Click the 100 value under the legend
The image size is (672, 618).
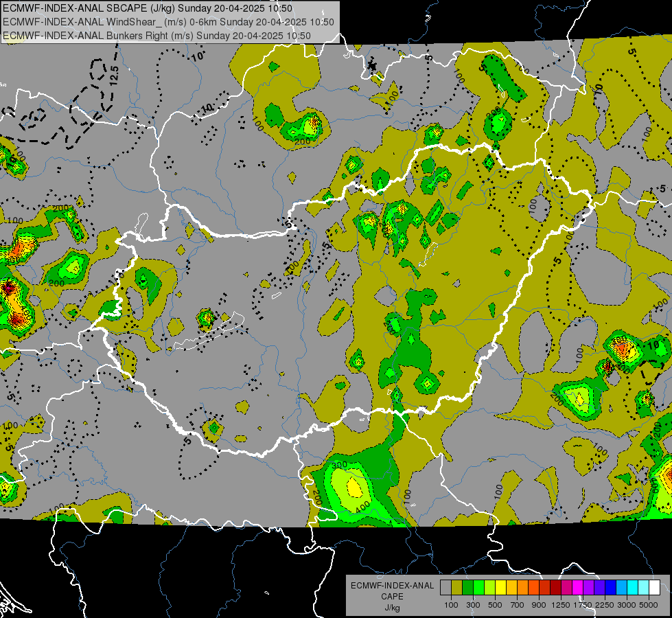(x=451, y=605)
